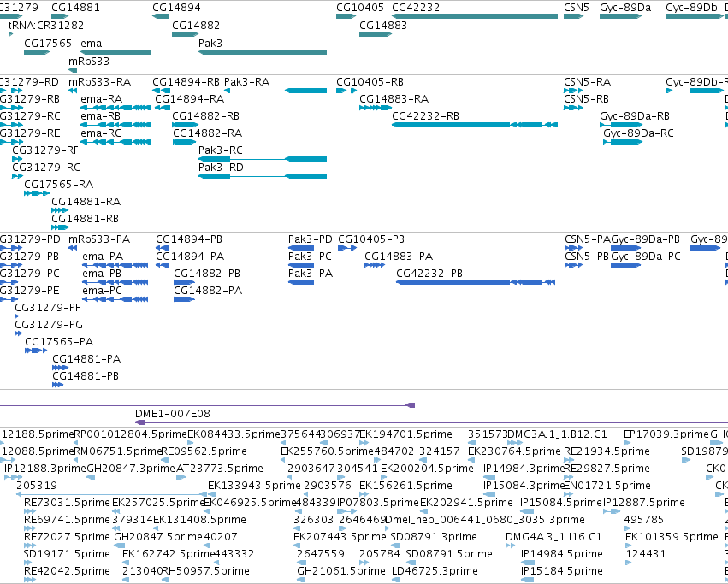728x584 pixels.
Task: Select the CG17565-PA protein label
Action: click(x=59, y=342)
